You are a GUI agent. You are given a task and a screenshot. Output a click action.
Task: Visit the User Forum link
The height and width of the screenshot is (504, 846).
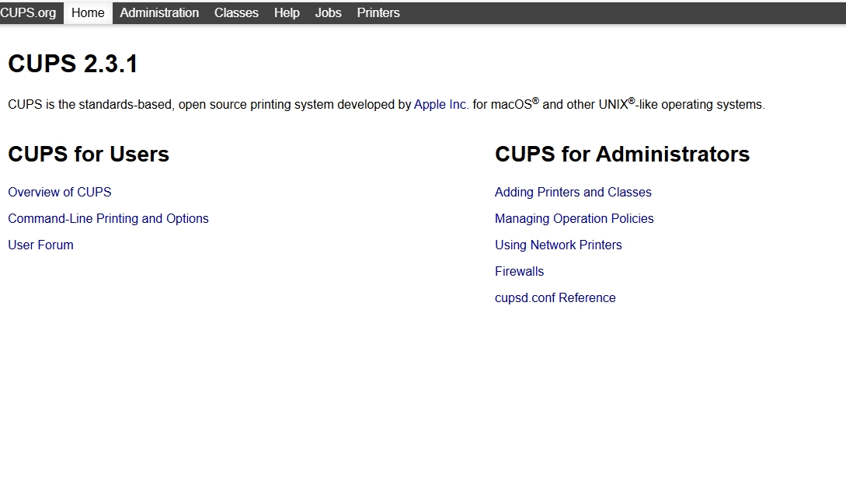40,245
